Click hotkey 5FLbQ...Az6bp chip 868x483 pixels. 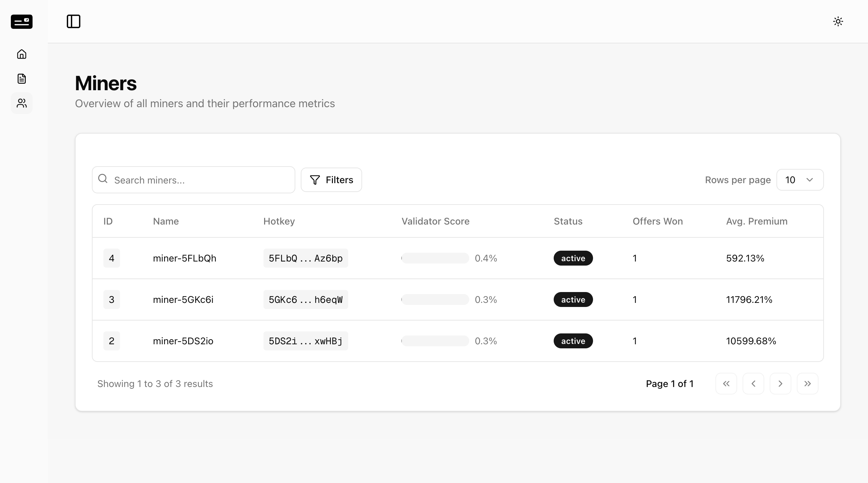click(x=306, y=258)
